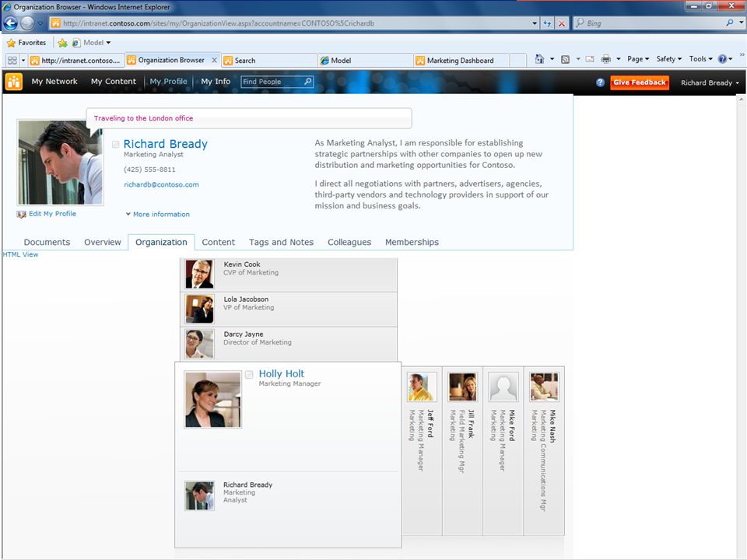Switch to the Overview tab
The width and height of the screenshot is (747, 560).
[103, 243]
